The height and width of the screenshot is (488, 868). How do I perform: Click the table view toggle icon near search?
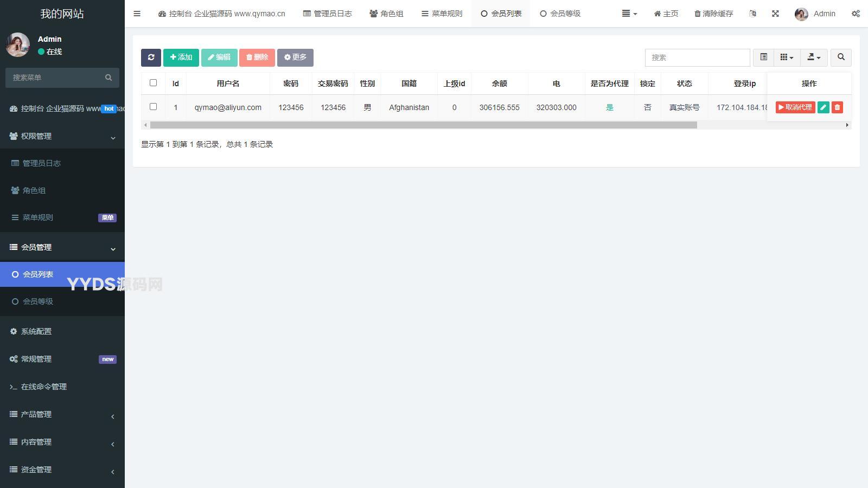[x=763, y=57]
